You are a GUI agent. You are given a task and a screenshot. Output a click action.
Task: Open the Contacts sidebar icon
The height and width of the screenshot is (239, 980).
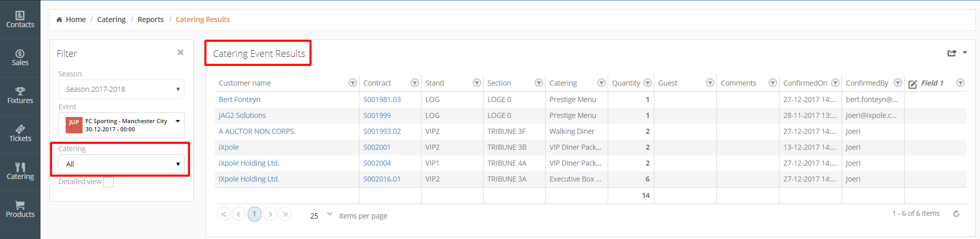tap(20, 16)
